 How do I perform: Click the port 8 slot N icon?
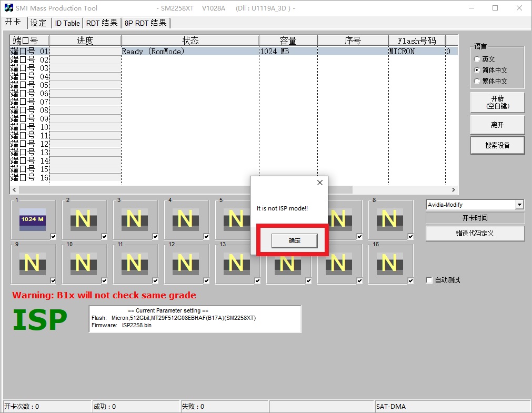[389, 219]
